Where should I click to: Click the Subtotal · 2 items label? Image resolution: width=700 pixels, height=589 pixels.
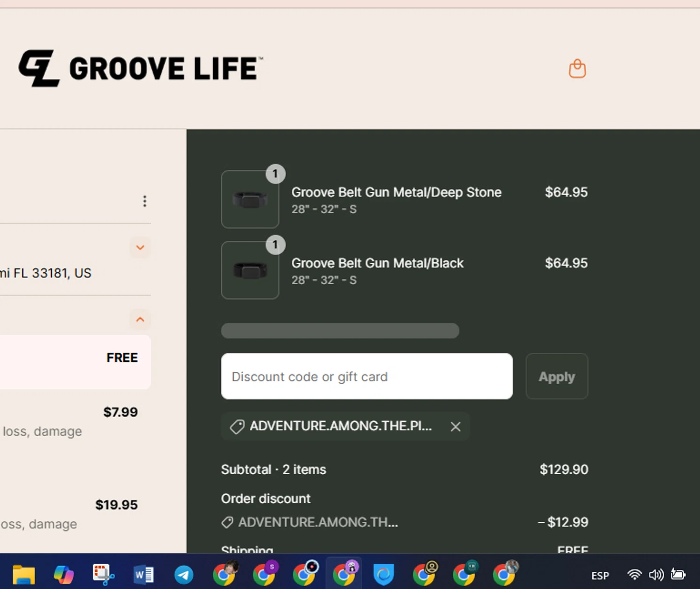273,470
